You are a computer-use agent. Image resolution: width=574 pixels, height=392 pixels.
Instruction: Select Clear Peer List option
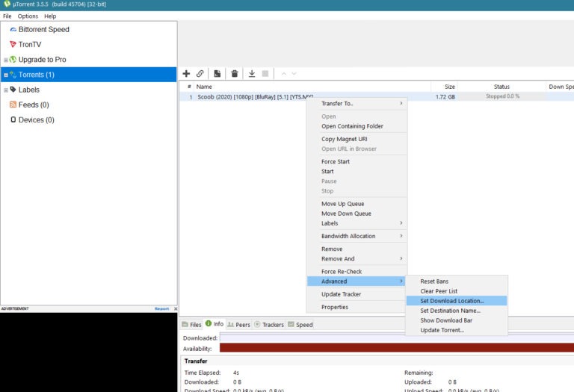pos(457,291)
